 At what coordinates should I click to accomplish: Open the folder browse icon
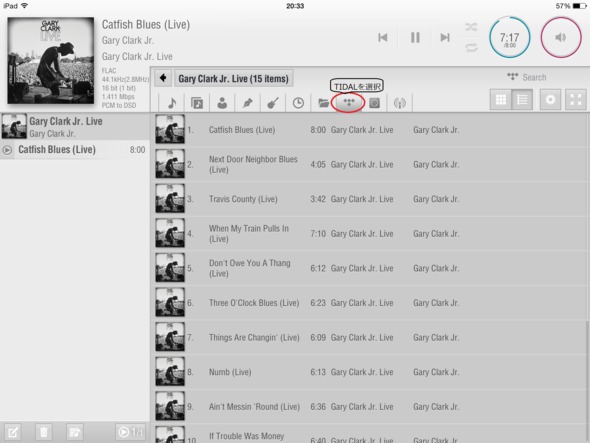[323, 103]
